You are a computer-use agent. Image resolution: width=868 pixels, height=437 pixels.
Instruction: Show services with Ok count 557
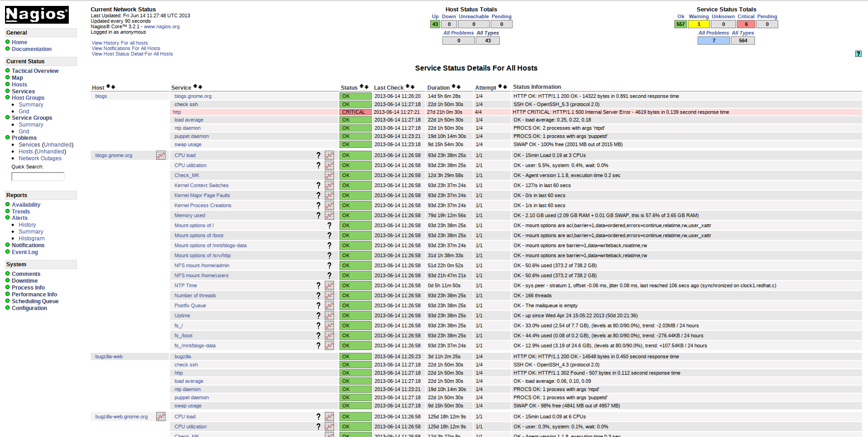(681, 24)
